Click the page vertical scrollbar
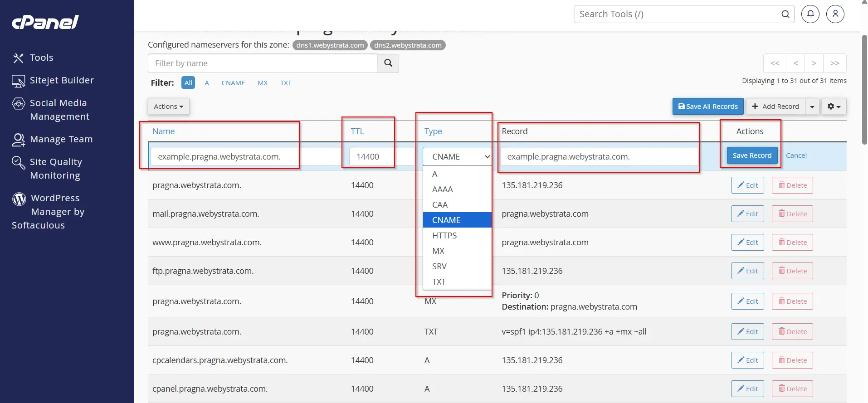 [864, 91]
